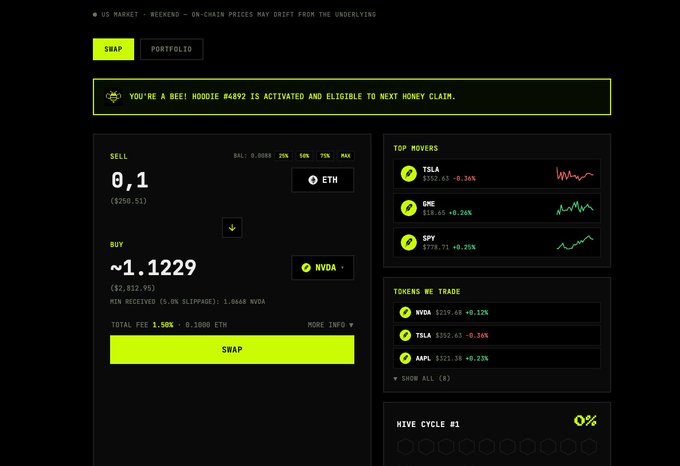Select 75% of balance to sell

coord(325,156)
